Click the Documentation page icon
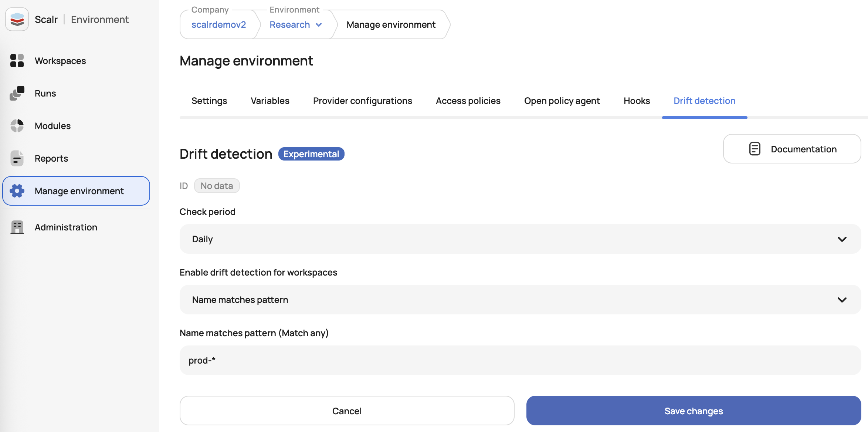This screenshot has height=432, width=868. (755, 149)
